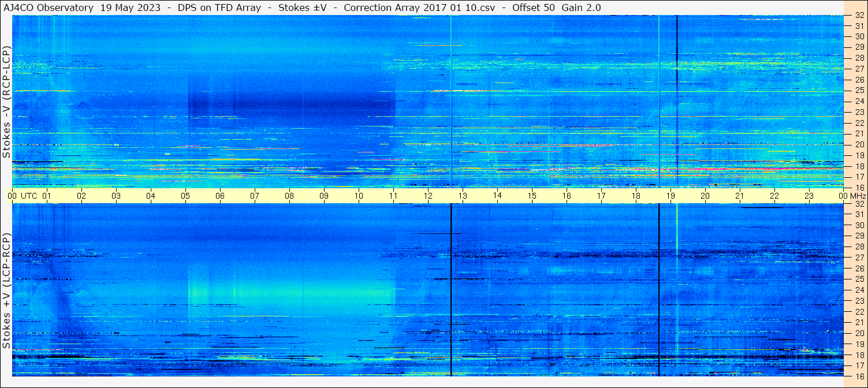Screen dimensions: 868x388
Task: Select hour 11 on time axis
Action: tap(393, 196)
